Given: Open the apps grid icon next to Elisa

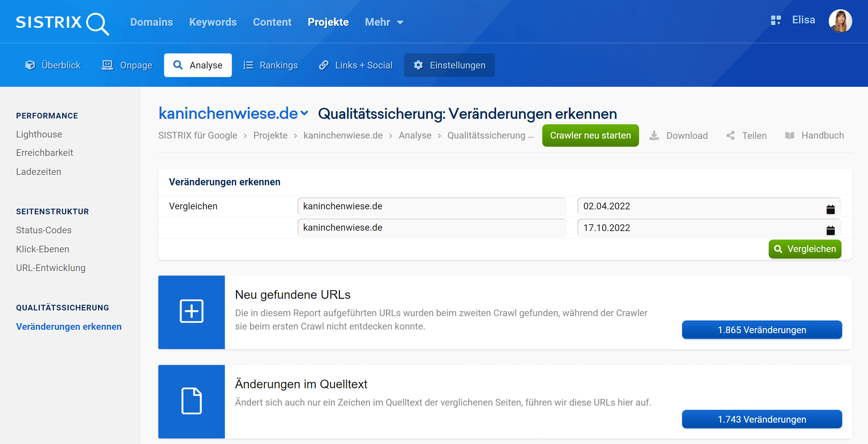Looking at the screenshot, I should coord(776,20).
